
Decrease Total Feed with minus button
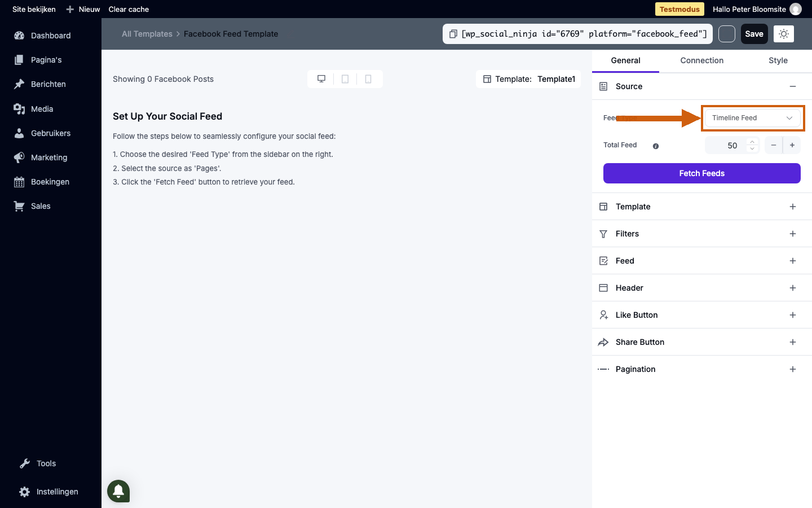coord(774,145)
